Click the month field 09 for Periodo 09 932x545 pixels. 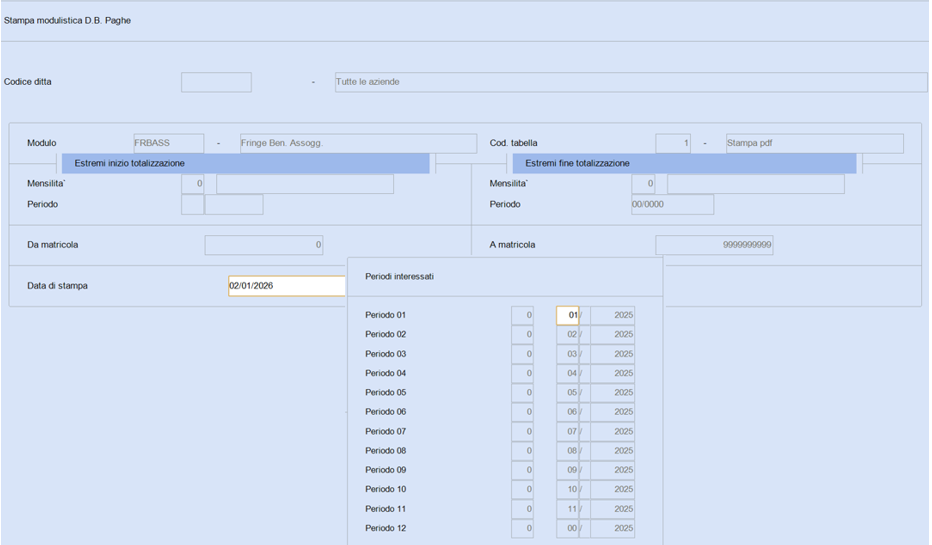[568, 470]
